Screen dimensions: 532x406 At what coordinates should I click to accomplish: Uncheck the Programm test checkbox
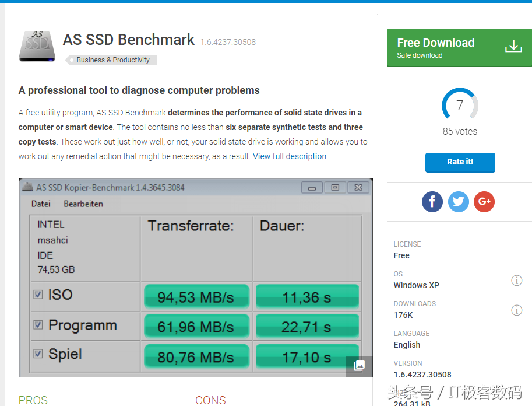38,325
